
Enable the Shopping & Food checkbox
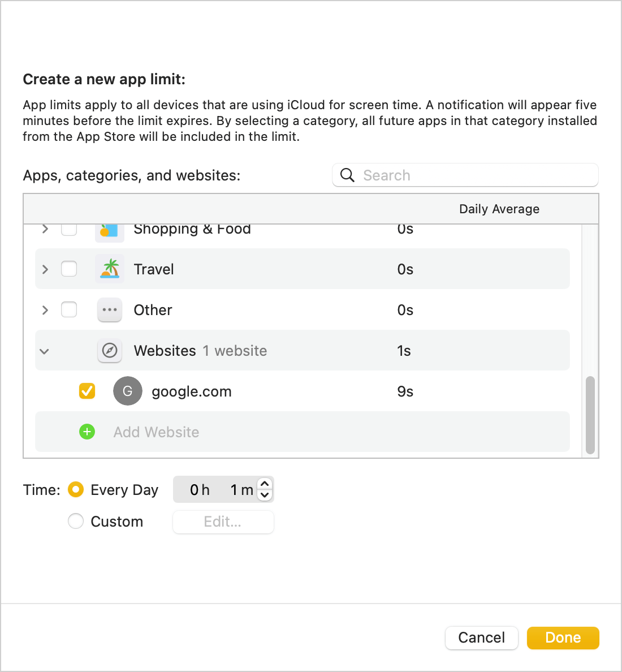[x=68, y=229]
